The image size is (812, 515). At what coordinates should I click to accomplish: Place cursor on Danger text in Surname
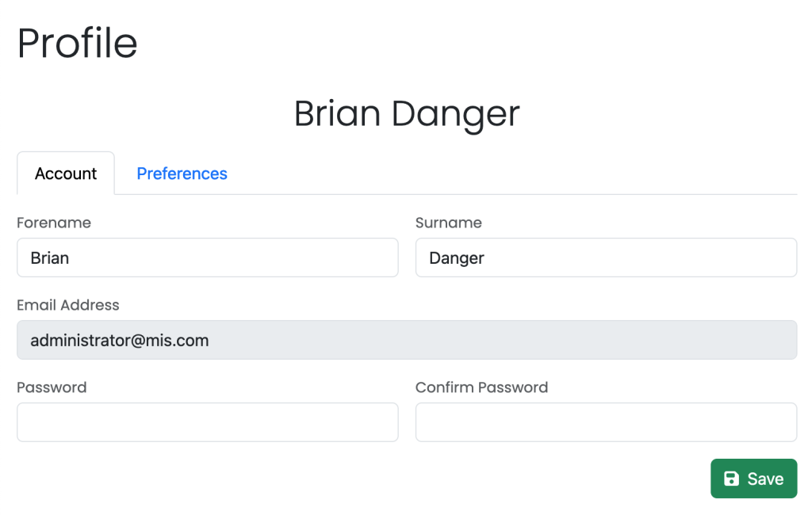457,258
